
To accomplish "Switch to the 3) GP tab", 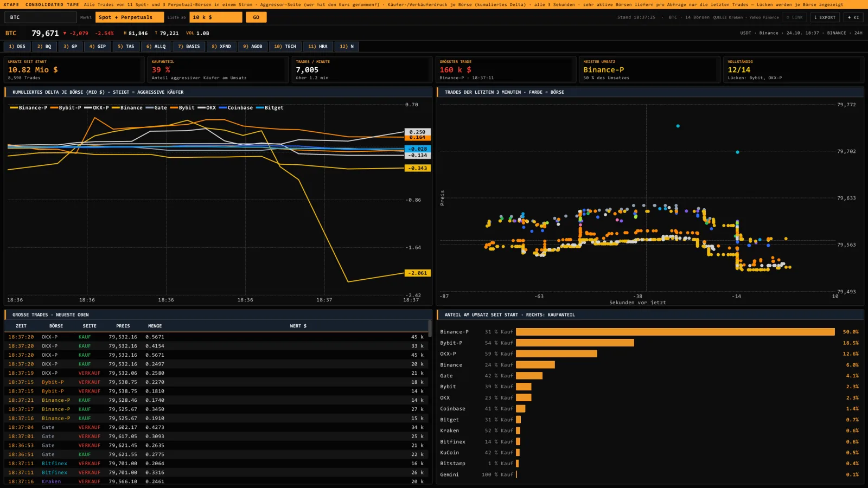I will point(71,47).
